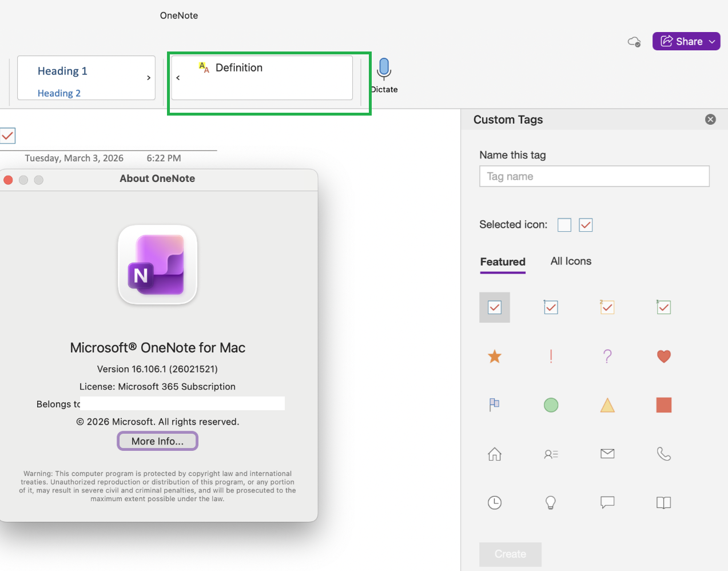
Task: Pick the orange star tag icon
Action: (495, 356)
